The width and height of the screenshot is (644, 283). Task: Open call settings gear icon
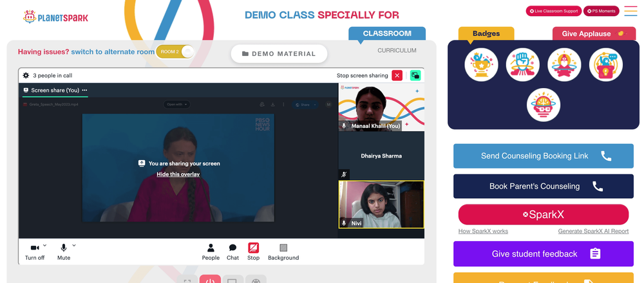[26, 75]
